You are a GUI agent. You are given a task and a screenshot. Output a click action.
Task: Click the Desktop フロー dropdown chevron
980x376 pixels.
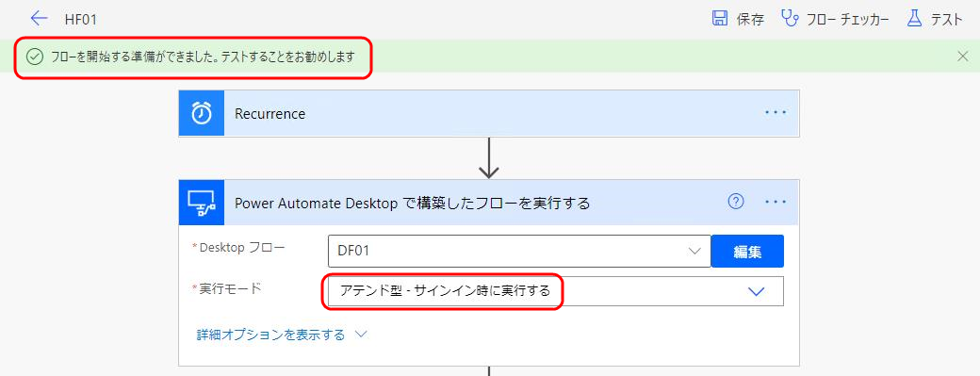(x=694, y=251)
